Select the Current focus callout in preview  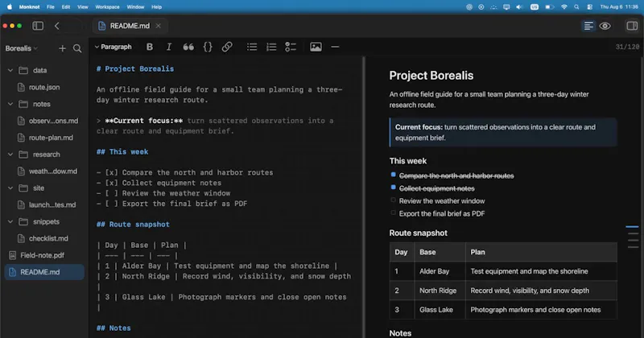503,132
